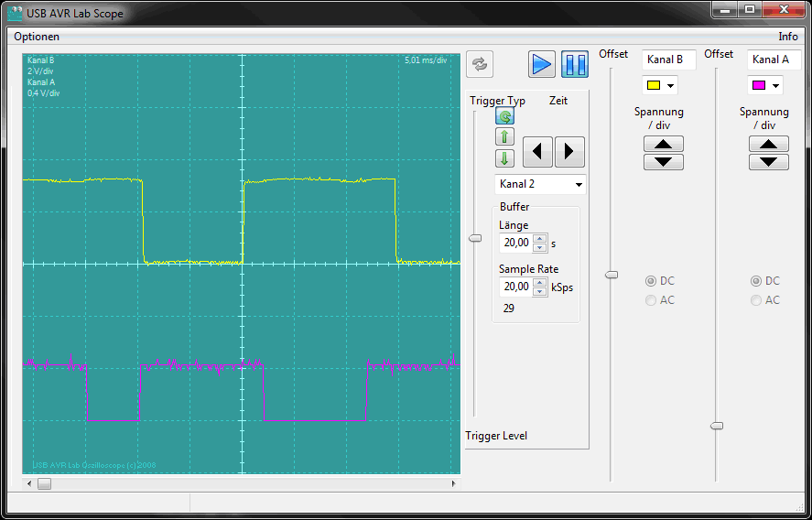Open the Info menu
Screen dimensions: 812x520
[787, 37]
